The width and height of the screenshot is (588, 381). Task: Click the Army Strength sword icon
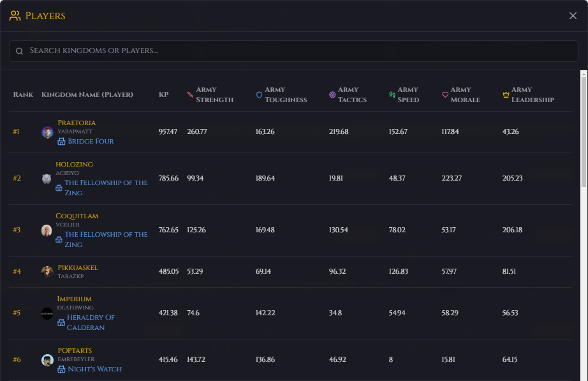(190, 94)
